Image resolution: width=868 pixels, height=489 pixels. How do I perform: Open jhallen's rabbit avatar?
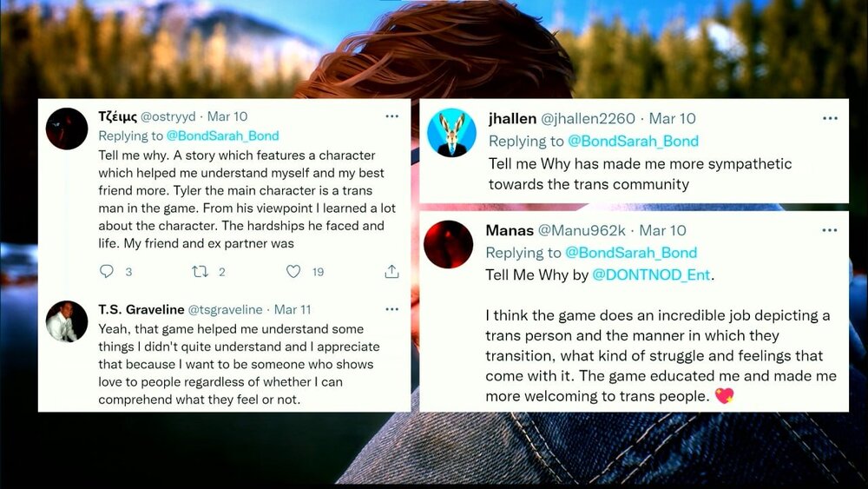click(x=451, y=133)
